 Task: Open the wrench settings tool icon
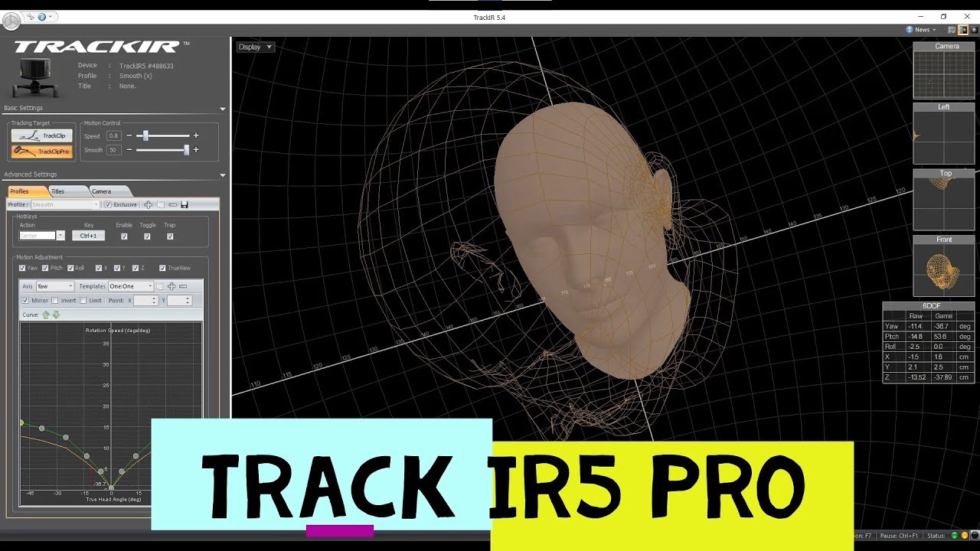31,17
